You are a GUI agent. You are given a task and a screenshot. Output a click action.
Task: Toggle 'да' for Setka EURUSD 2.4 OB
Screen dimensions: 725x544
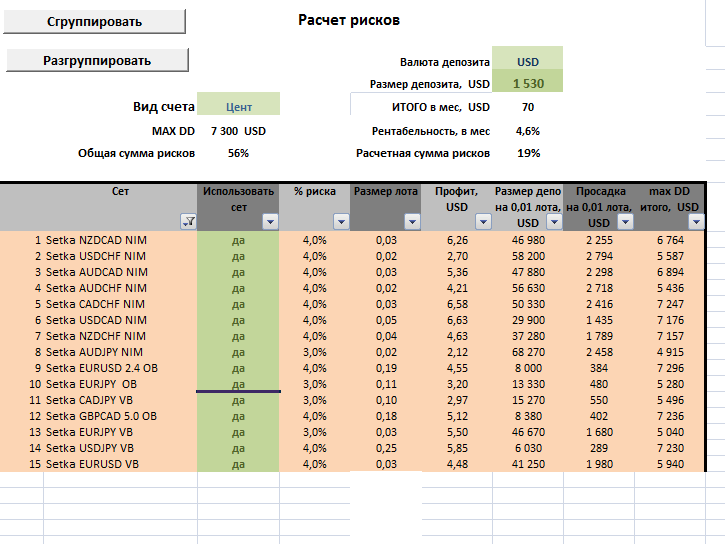pyautogui.click(x=239, y=368)
